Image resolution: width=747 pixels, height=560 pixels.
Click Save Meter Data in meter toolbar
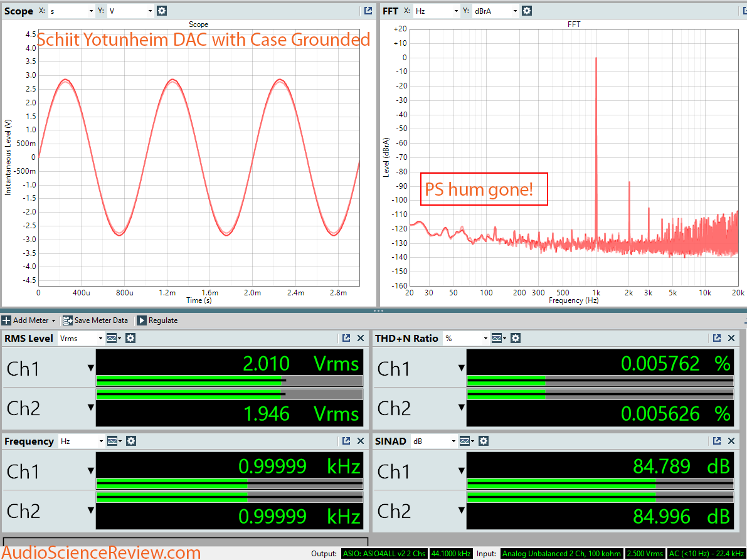tap(96, 320)
